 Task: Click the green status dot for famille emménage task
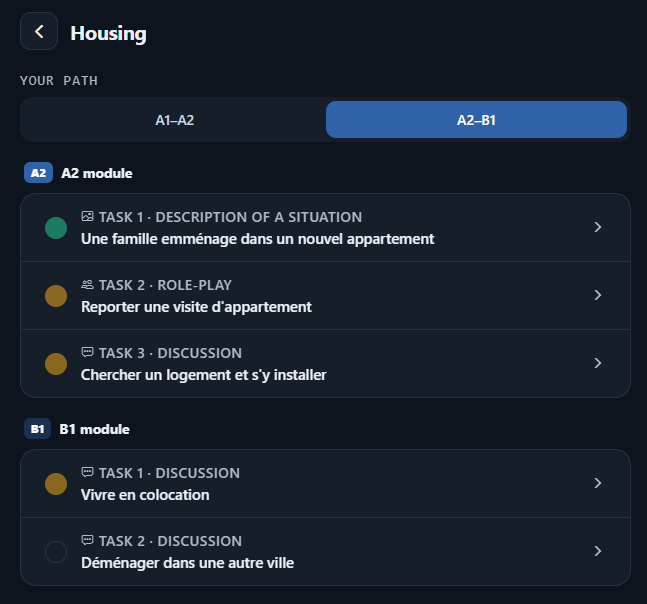[x=56, y=228]
